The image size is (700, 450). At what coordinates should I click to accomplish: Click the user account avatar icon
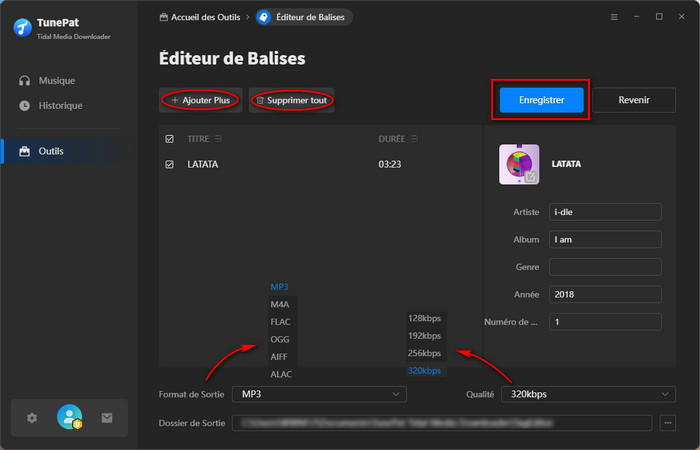click(x=69, y=417)
